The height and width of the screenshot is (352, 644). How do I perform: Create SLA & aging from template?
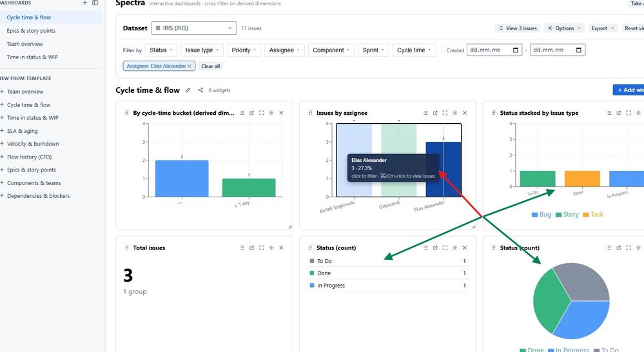pos(22,131)
